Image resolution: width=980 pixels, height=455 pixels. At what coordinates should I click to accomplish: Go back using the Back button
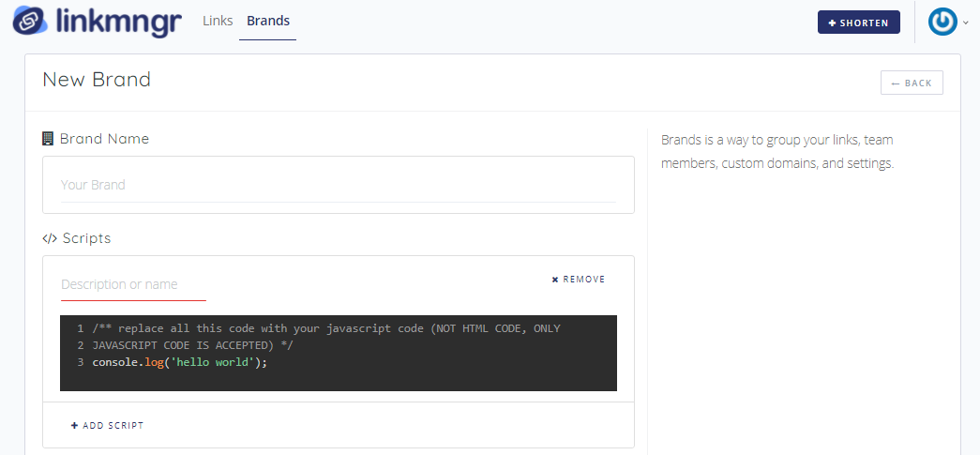tap(912, 83)
